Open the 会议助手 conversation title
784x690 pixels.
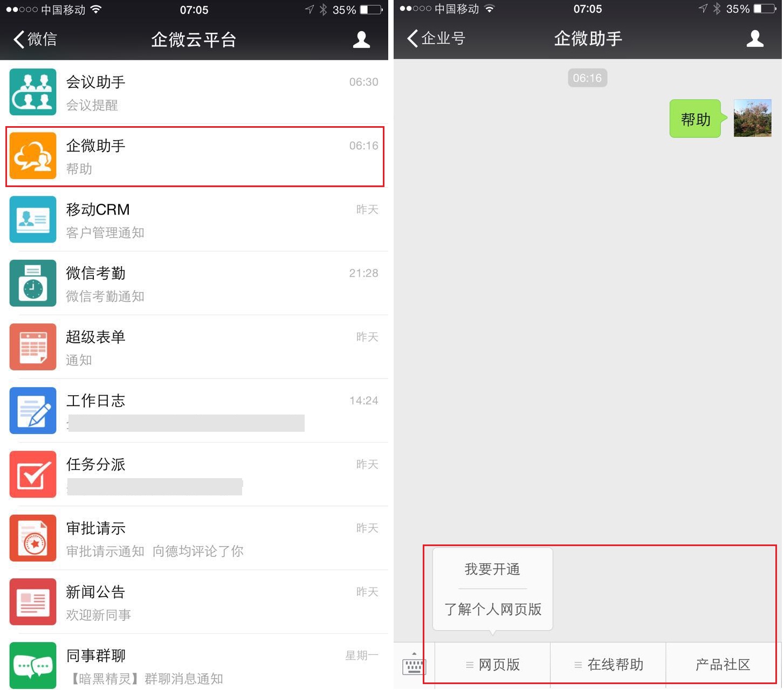(x=95, y=82)
